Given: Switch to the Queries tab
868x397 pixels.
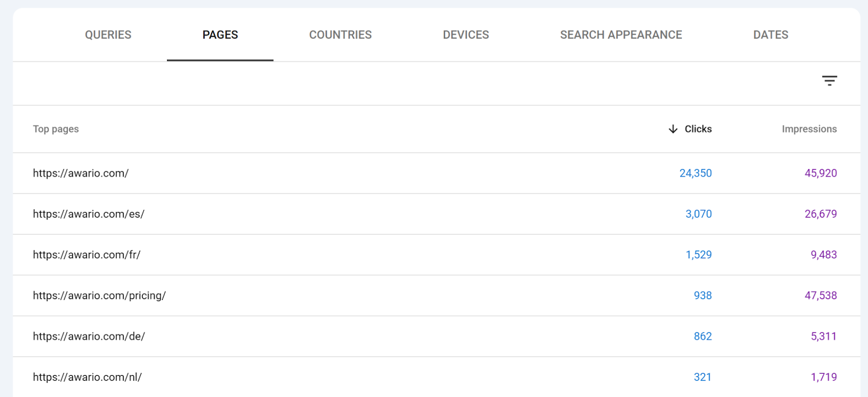Looking at the screenshot, I should pos(108,35).
